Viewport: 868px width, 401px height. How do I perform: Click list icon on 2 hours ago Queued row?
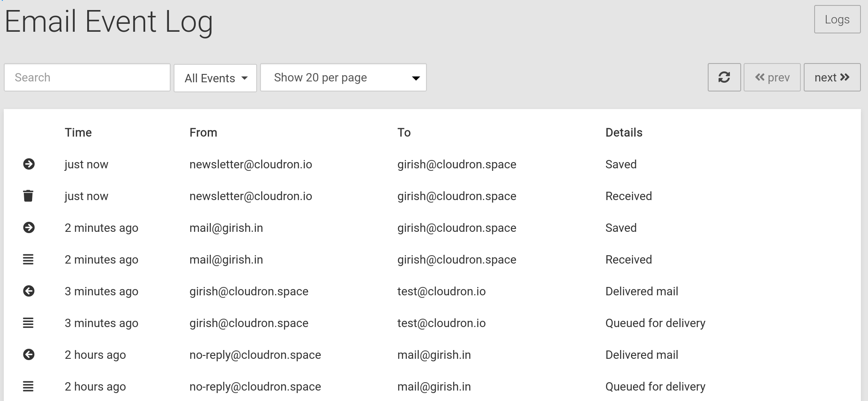(28, 386)
